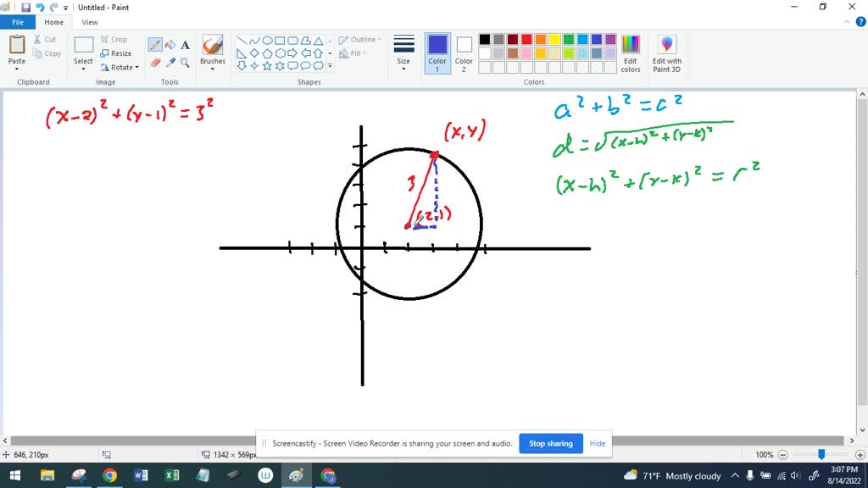Screen dimensions: 868x488
Task: Click Stop sharing in the Screencastify banner
Action: click(x=550, y=443)
